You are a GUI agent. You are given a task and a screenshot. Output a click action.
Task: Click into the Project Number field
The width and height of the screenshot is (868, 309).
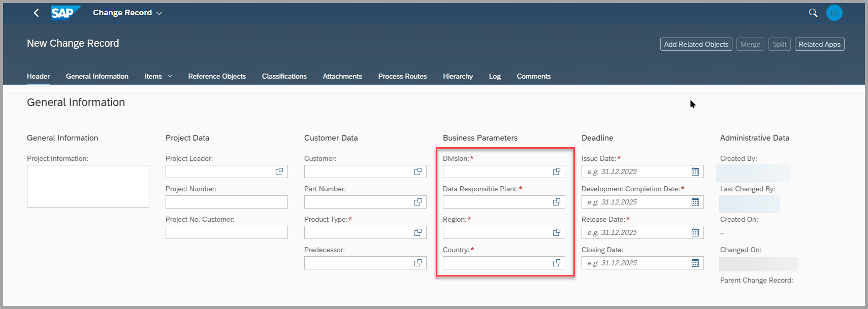(x=227, y=202)
